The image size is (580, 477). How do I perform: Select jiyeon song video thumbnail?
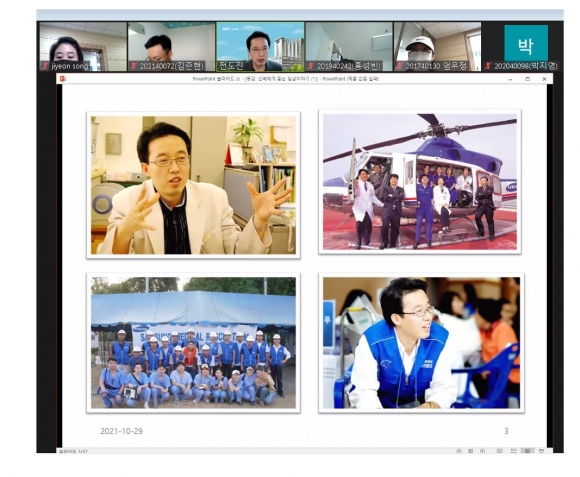pyautogui.click(x=83, y=47)
